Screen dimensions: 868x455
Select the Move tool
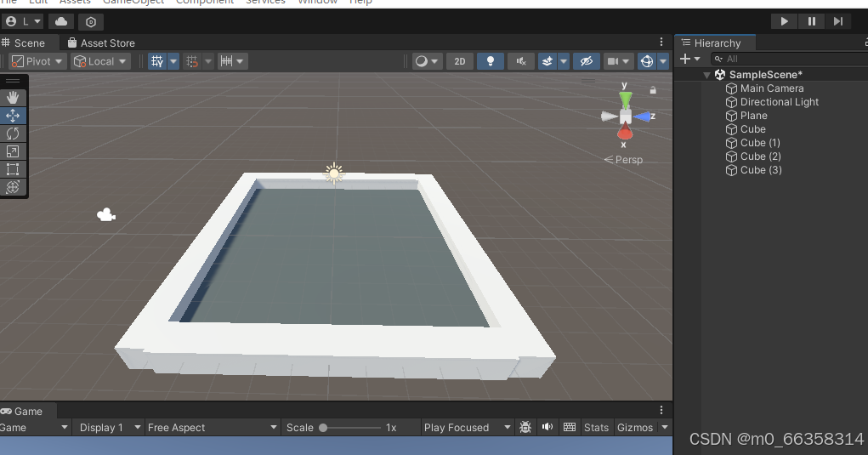tap(13, 116)
